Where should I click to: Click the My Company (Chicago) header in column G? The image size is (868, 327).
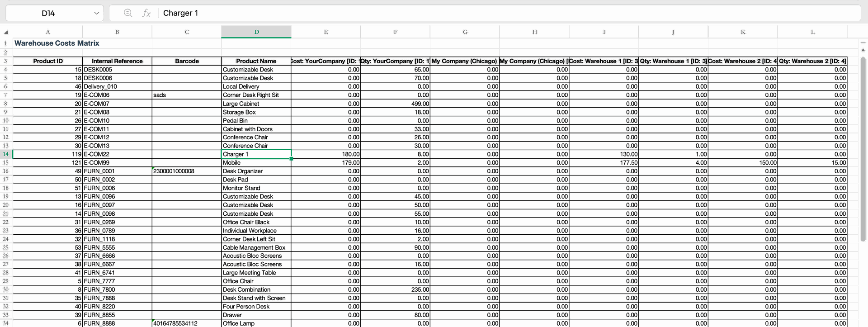(465, 61)
